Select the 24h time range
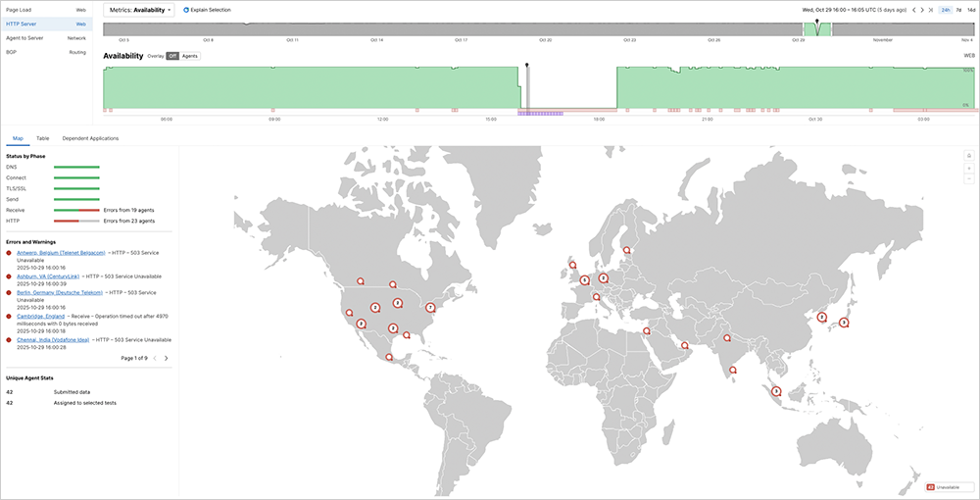Screen dimensions: 980x500 tap(947, 10)
